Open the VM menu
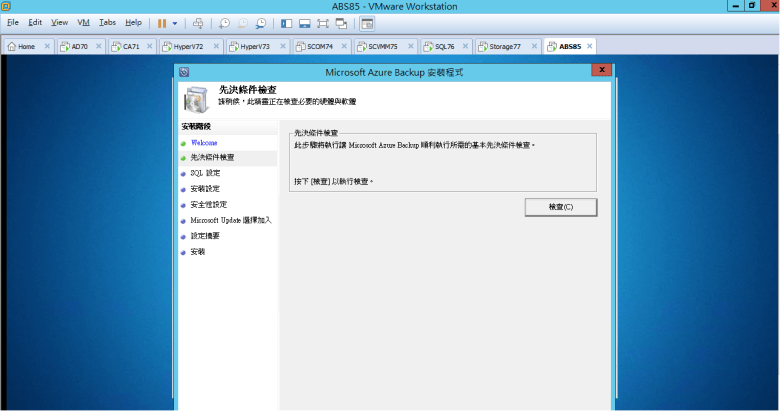Screen dimensions: 780x411 click(x=83, y=22)
